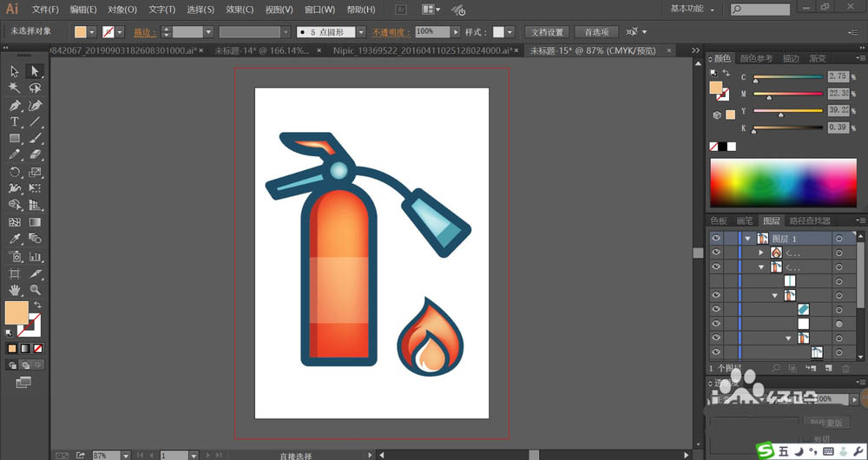Image resolution: width=868 pixels, height=460 pixels.
Task: Click 描边 stroke label link
Action: point(145,32)
